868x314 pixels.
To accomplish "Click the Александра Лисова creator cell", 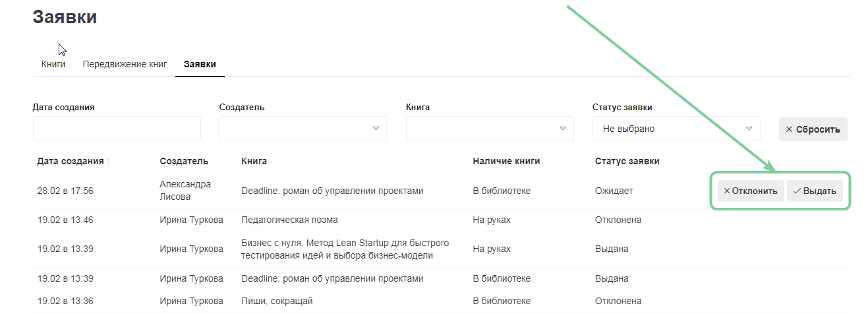I will [185, 191].
